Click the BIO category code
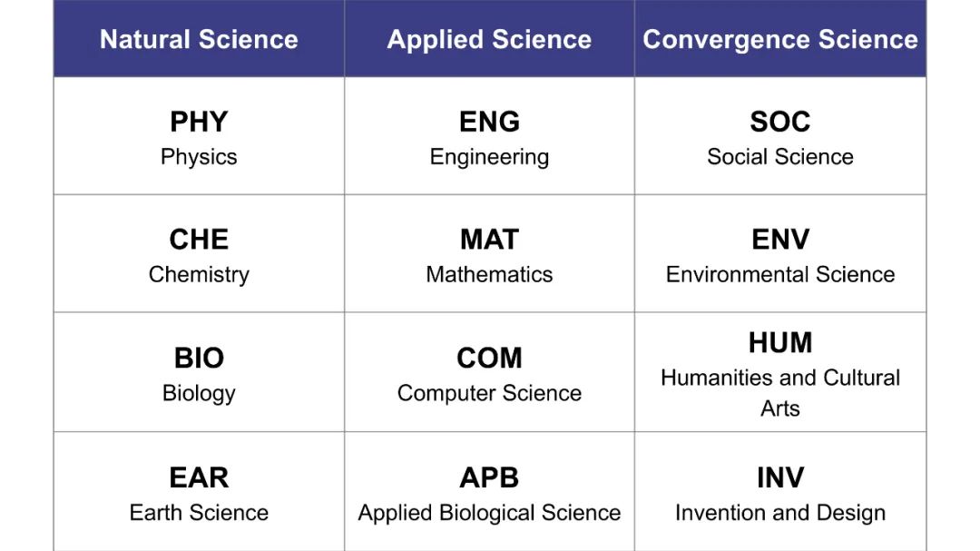 point(199,358)
